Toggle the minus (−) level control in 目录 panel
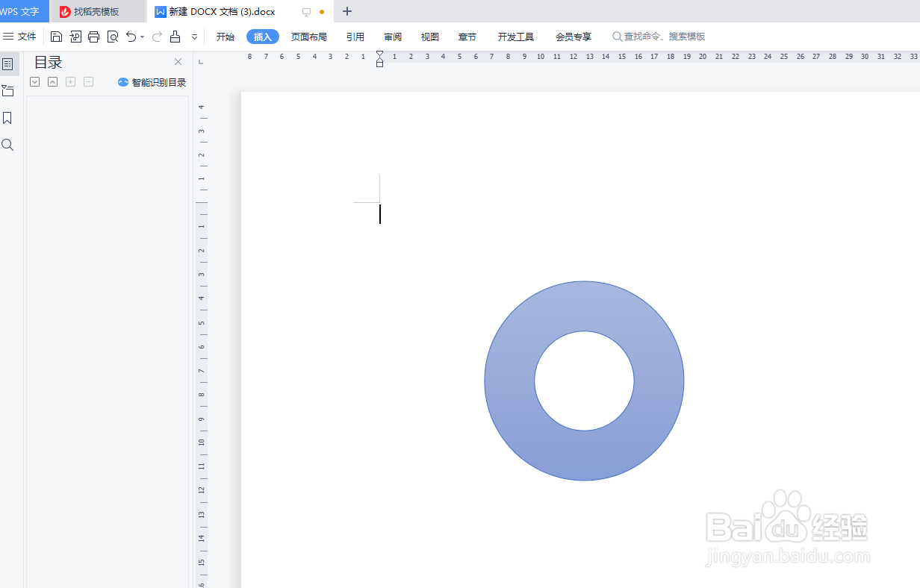920x588 pixels. point(88,81)
